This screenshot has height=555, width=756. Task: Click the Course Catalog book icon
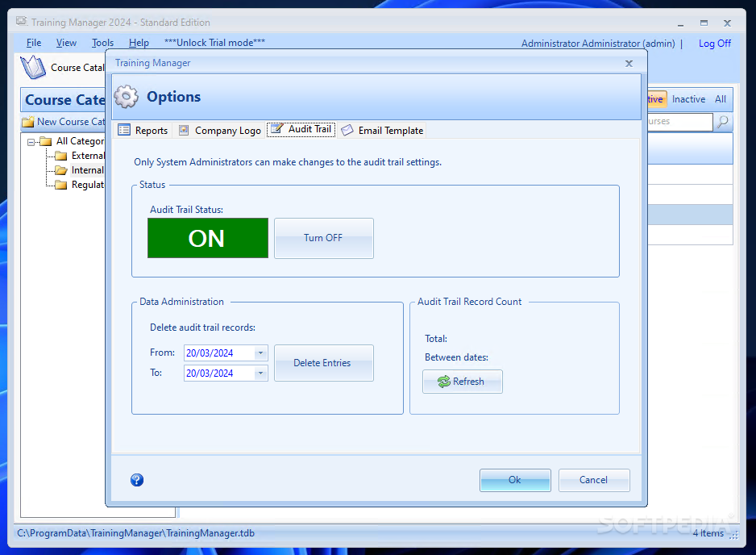33,67
